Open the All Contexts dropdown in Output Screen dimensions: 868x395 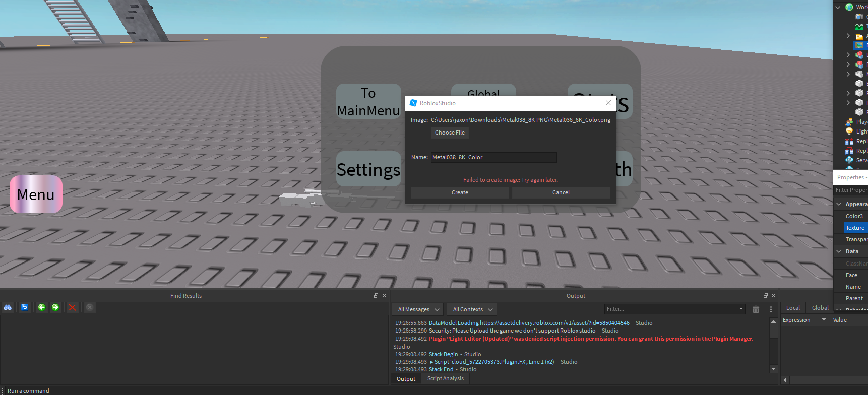point(472,309)
